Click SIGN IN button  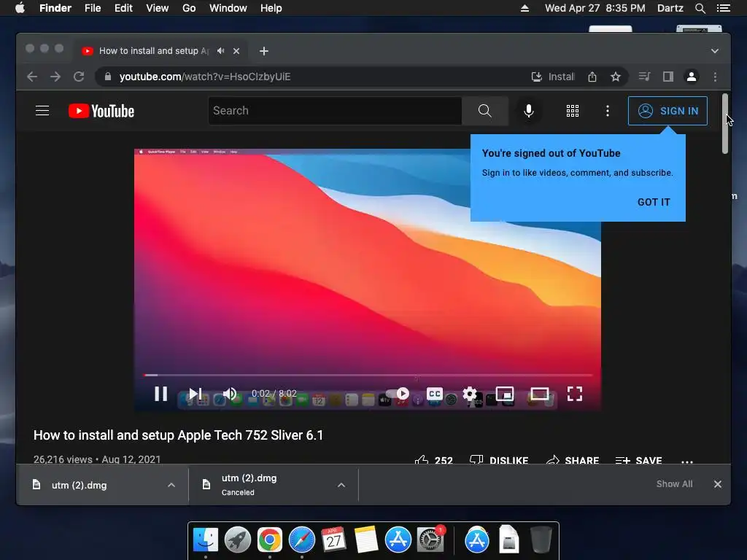pos(668,111)
